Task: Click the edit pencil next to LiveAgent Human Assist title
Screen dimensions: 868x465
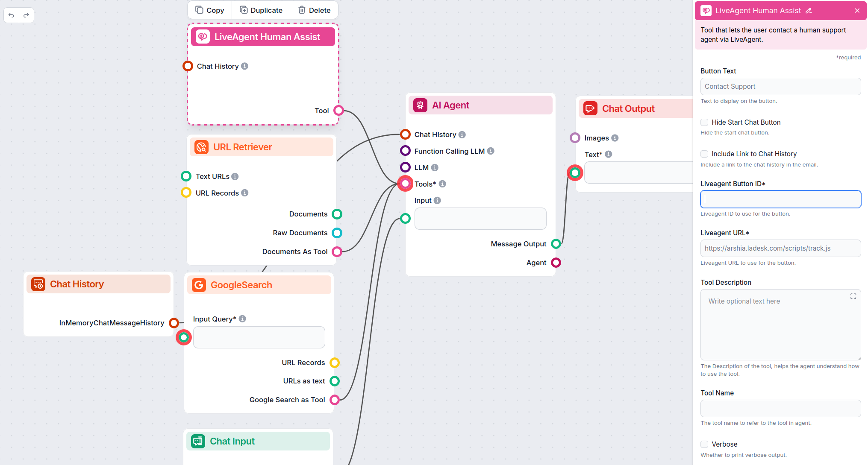Action: [809, 10]
